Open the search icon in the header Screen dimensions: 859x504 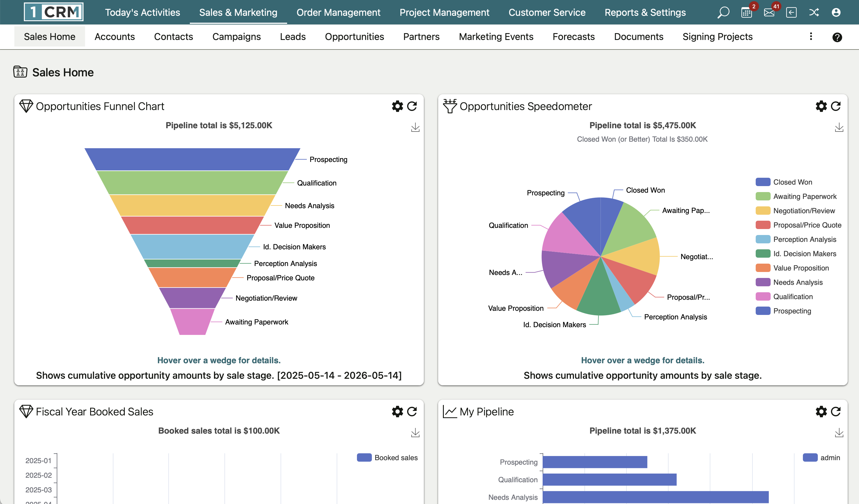(x=723, y=12)
